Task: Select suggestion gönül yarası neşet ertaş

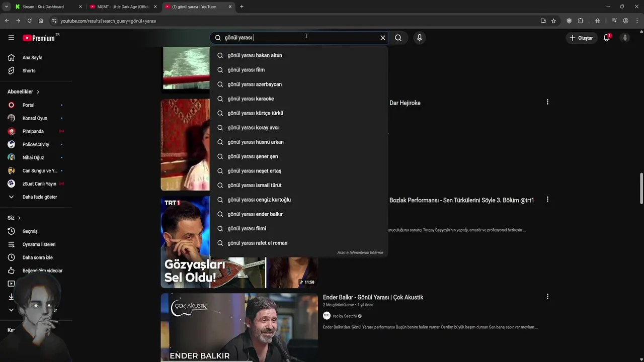Action: [x=299, y=171]
